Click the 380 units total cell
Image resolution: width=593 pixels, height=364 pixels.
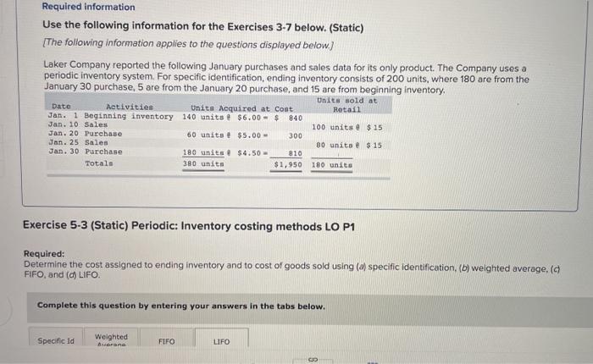pos(203,163)
